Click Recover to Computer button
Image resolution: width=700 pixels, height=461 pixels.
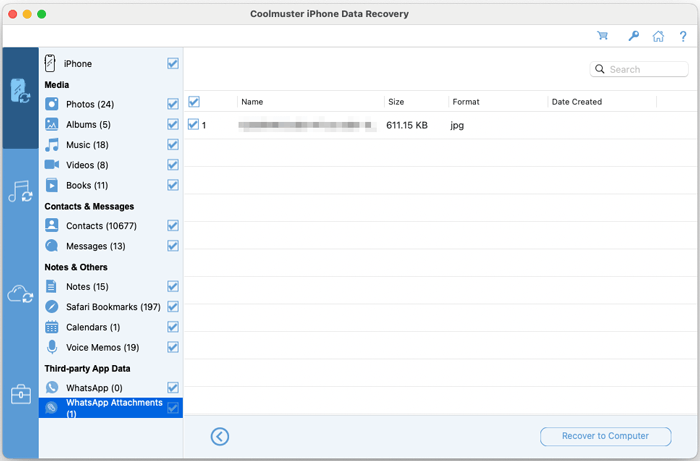point(605,436)
